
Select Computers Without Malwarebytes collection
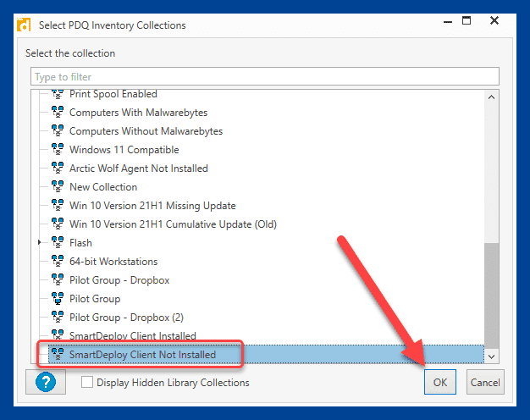[146, 131]
